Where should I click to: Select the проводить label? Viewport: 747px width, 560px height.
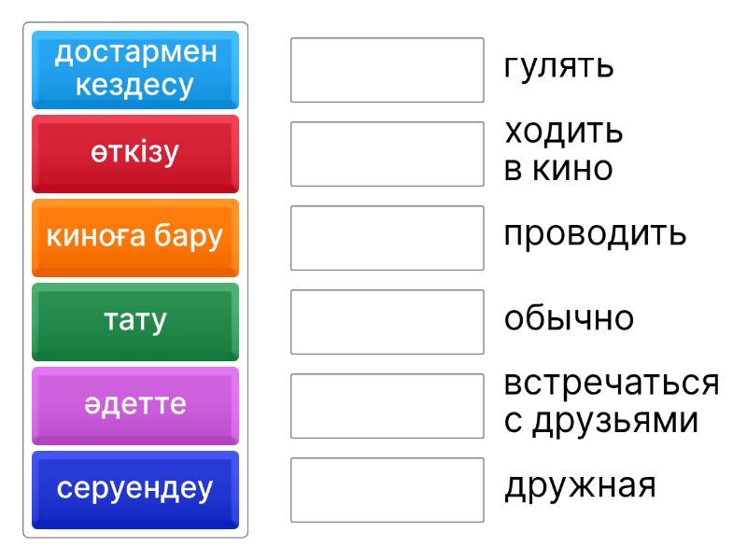pos(595,233)
